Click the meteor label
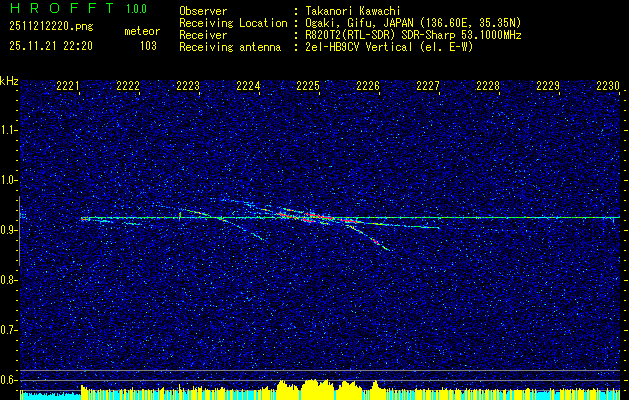Image resolution: width=629 pixels, height=400 pixels. [142, 31]
